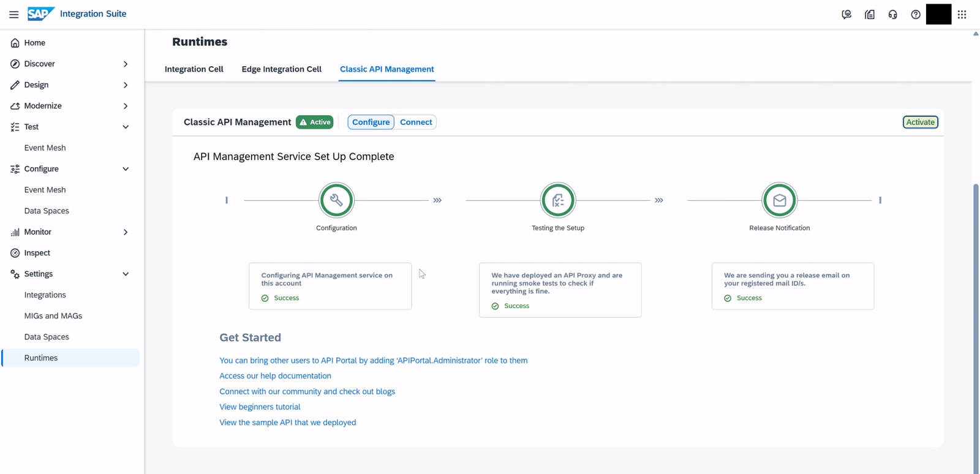
Task: Click the Monitor bar chart icon
Action: (15, 232)
